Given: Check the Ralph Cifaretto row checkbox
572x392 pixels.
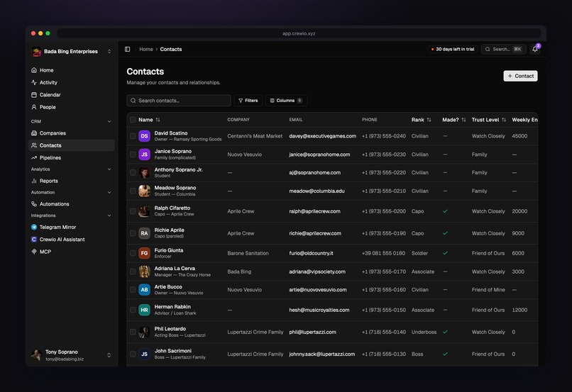Looking at the screenshot, I should click(133, 211).
